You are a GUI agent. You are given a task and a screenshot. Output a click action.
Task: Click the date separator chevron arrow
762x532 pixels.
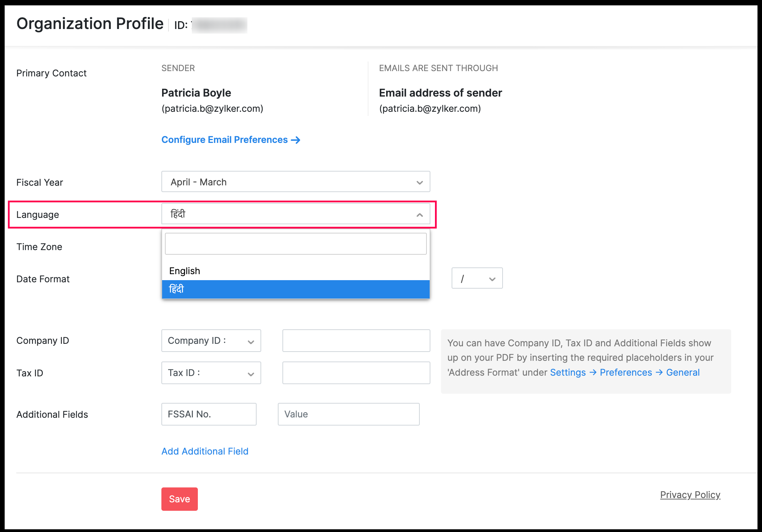pos(492,279)
